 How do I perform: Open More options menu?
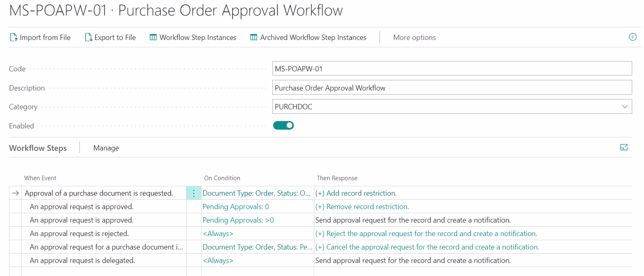coord(414,38)
